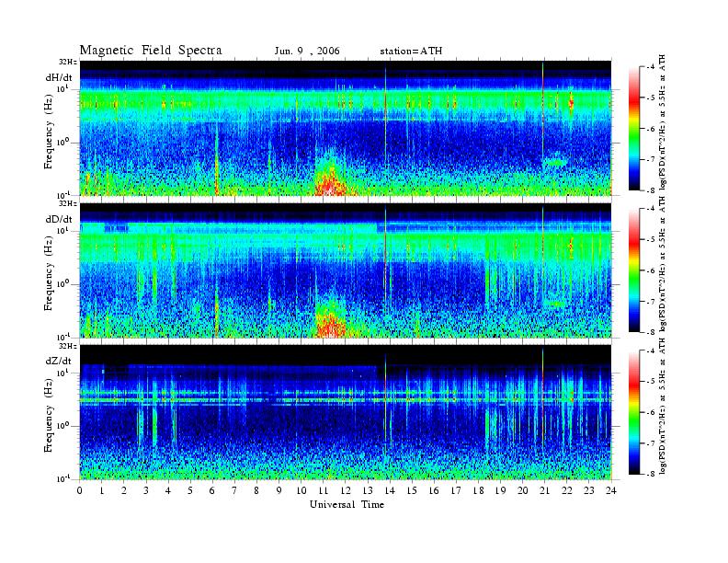Click hour 5 on the Universal Time axis
The image size is (728, 563).
(x=190, y=490)
